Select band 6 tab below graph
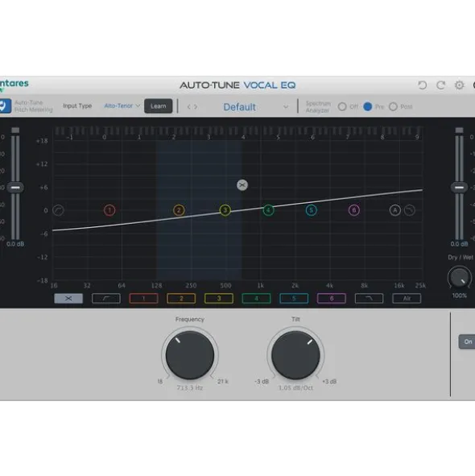Image resolution: width=475 pixels, height=476 pixels. [332, 299]
